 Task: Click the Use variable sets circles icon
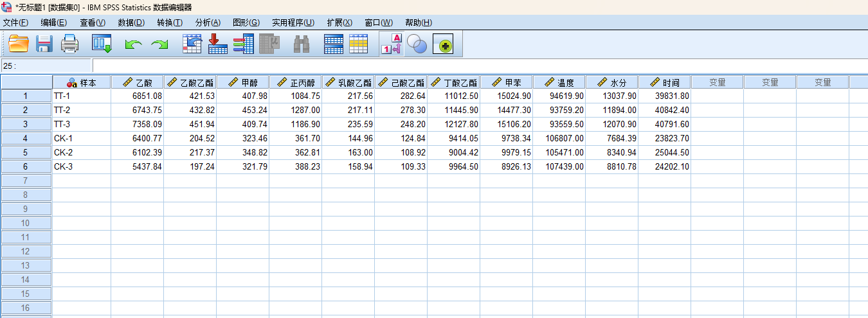point(417,44)
